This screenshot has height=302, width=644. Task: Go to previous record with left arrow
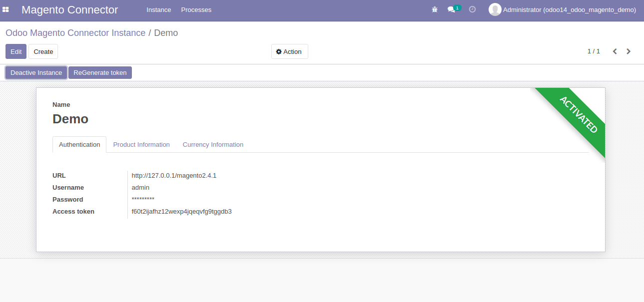click(615, 51)
